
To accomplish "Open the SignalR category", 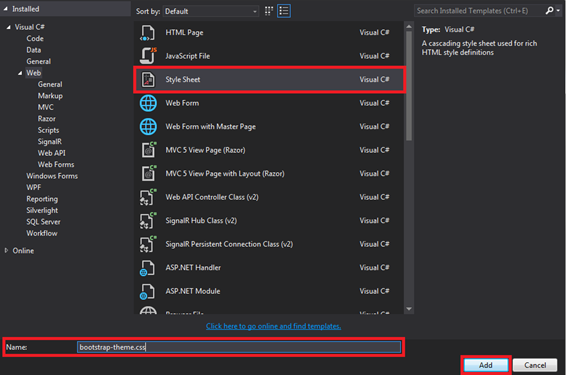I will click(50, 142).
